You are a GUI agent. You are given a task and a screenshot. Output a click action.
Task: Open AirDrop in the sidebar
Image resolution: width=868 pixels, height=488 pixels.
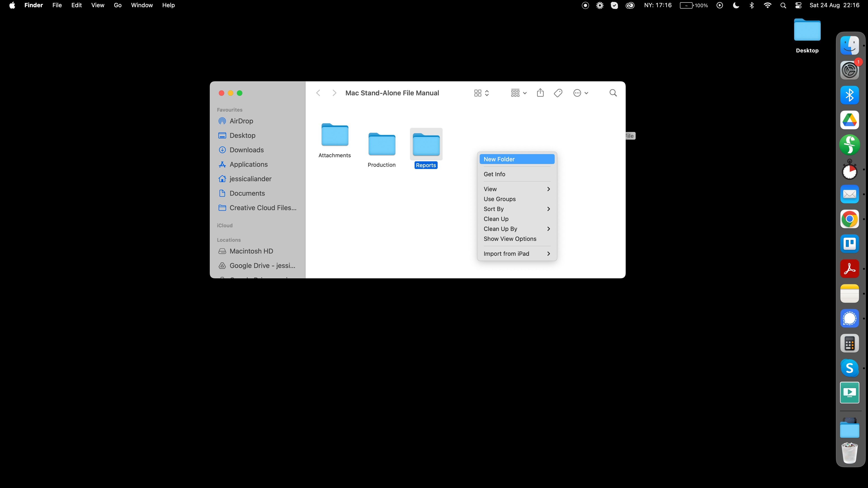click(241, 121)
